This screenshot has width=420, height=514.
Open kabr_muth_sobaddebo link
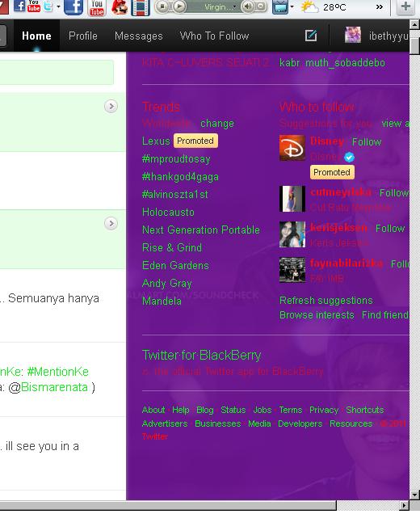pos(332,62)
